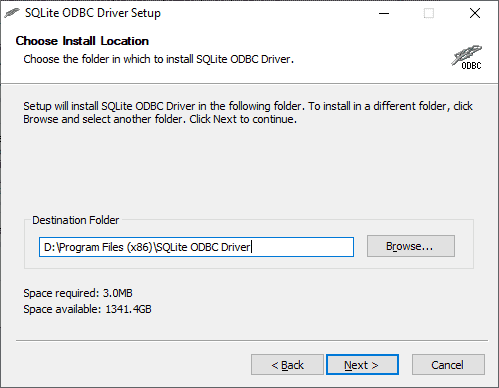Cancel the driver setup
This screenshot has height=388, width=499.
pos(448,365)
